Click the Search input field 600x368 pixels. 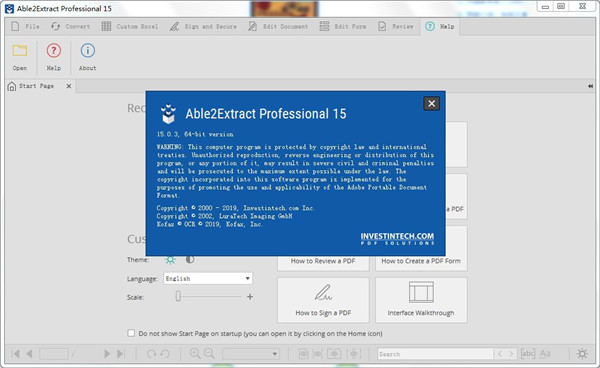[x=435, y=354]
